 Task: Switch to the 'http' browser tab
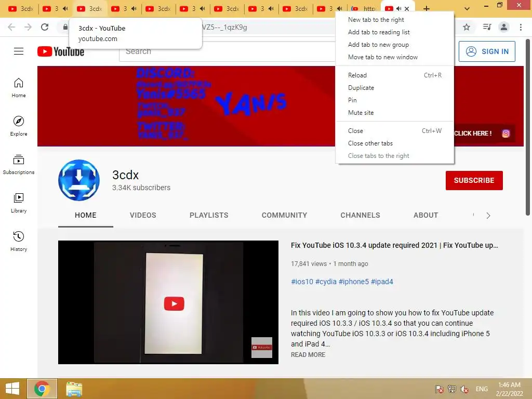(x=364, y=9)
